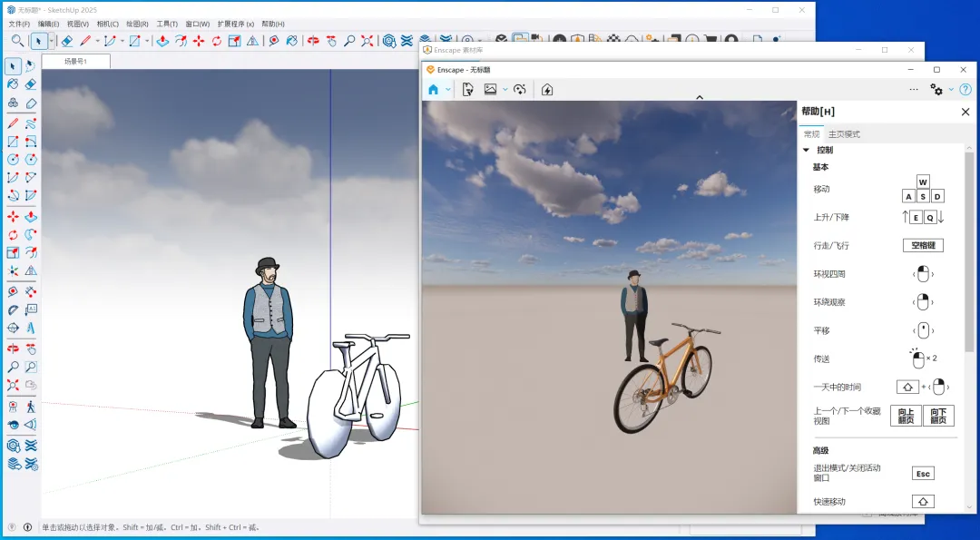Select the Lasso select tool in left toolbar

(x=31, y=66)
